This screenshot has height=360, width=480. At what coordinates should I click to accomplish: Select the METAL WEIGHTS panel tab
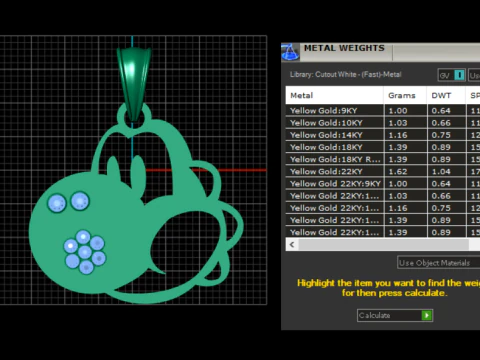(344, 48)
